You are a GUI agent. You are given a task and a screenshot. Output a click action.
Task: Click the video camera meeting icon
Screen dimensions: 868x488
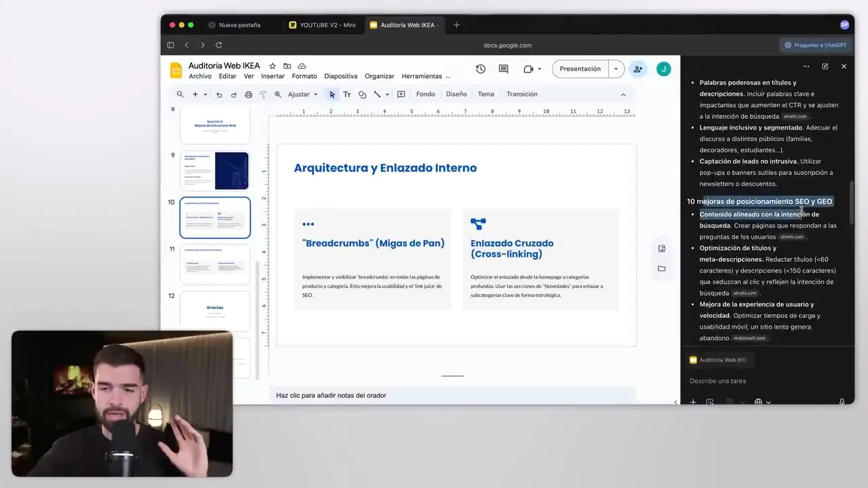pyautogui.click(x=528, y=69)
